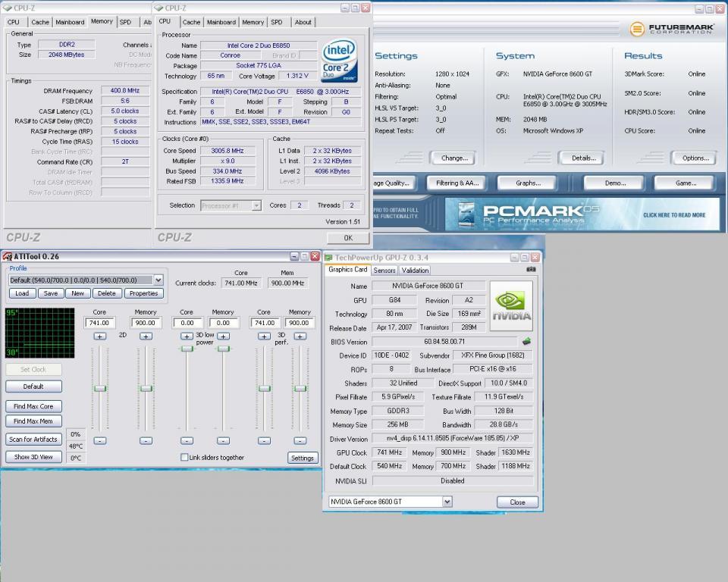This screenshot has width=728, height=582.
Task: Click 2D Core clock slider handle
Action: click(100, 389)
